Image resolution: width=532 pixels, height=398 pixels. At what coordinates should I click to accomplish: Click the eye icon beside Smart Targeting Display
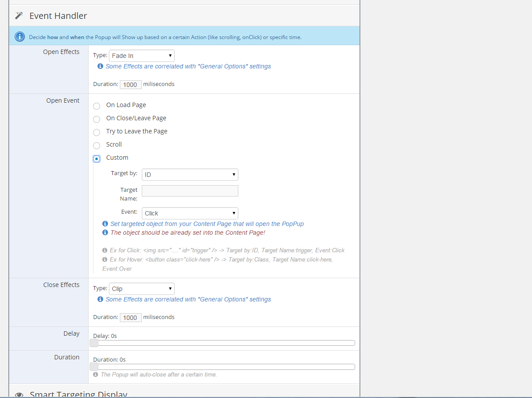[19, 394]
